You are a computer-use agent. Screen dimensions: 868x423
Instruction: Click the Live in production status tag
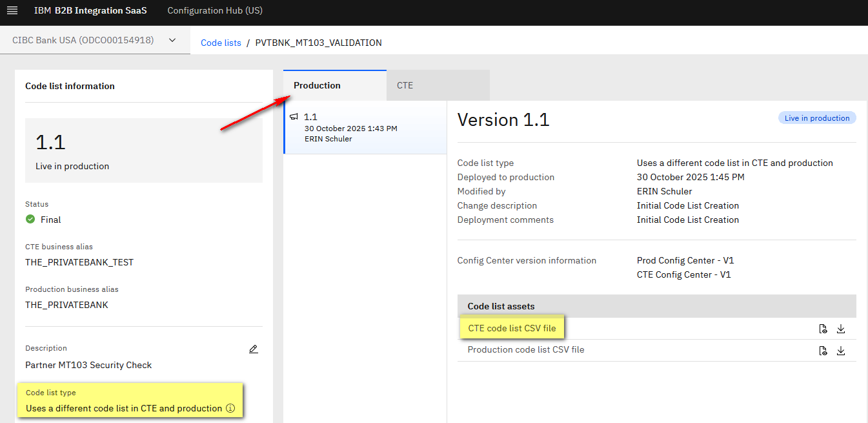click(816, 118)
